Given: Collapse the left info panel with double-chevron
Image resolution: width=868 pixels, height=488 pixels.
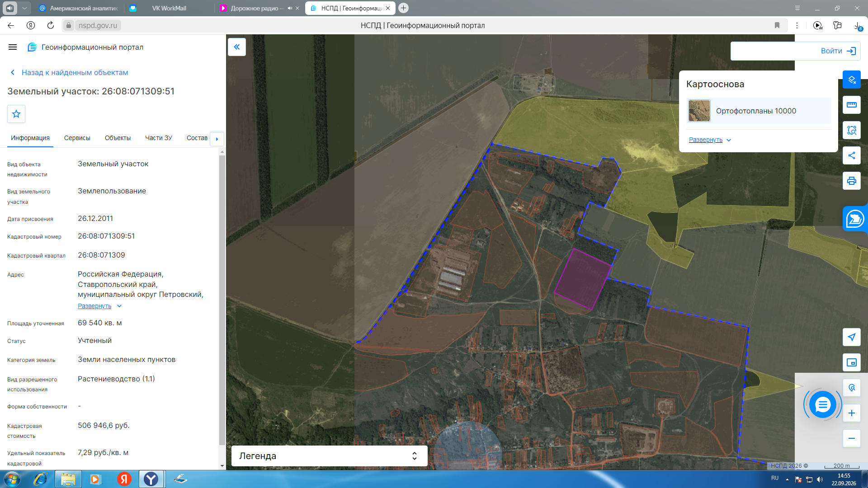Looking at the screenshot, I should pos(237,47).
